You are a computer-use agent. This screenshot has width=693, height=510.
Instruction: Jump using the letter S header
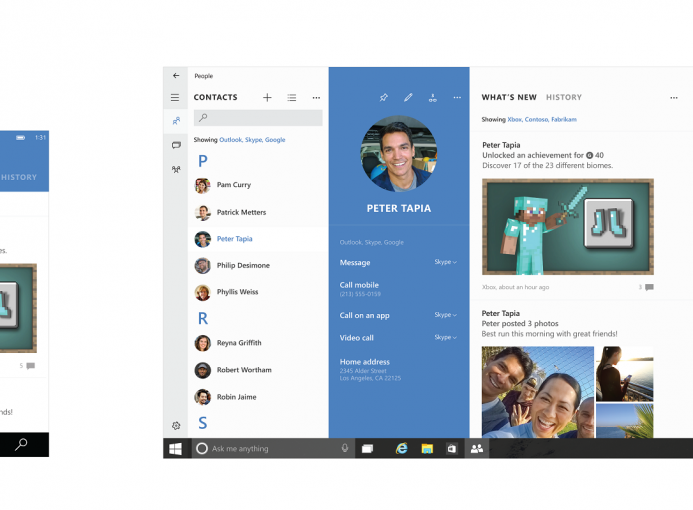point(203,423)
